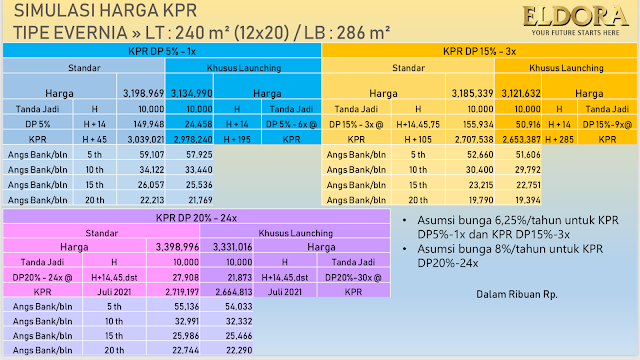Click the 'DP20%-30x @' label

pos(353,277)
